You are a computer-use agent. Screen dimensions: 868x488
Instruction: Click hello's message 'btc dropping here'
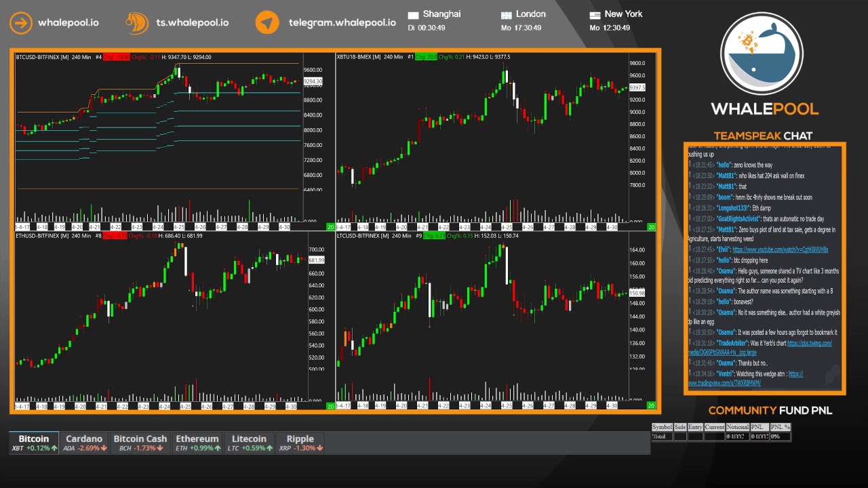[751, 260]
